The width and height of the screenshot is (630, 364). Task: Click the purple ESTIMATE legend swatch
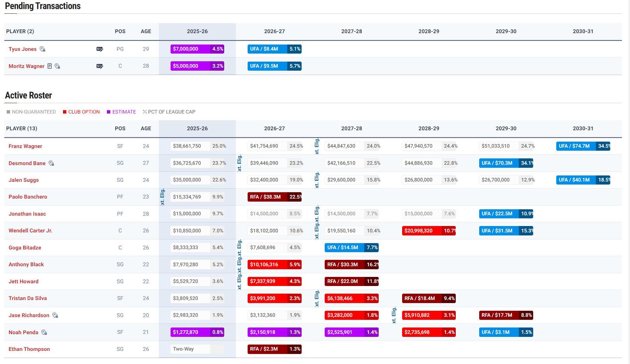tap(109, 112)
